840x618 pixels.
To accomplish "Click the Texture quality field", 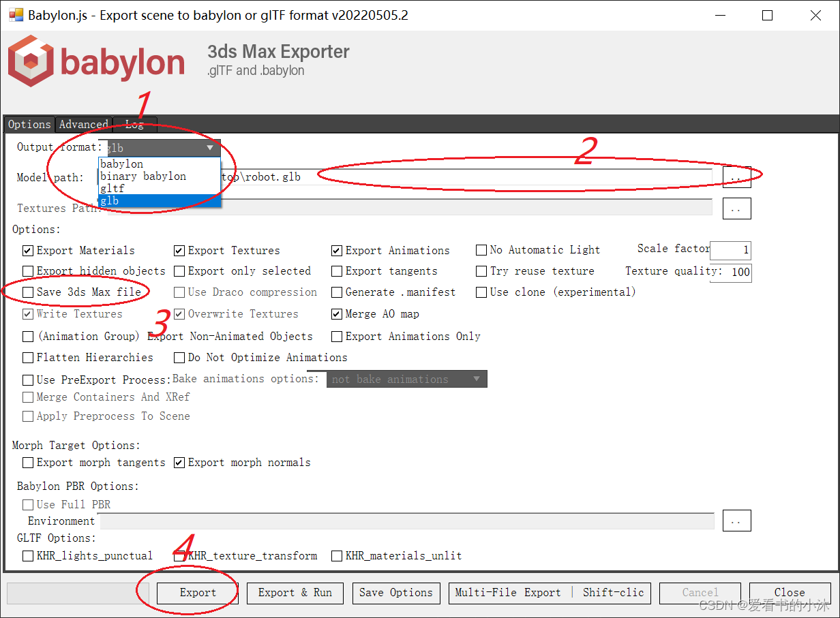I will [731, 273].
